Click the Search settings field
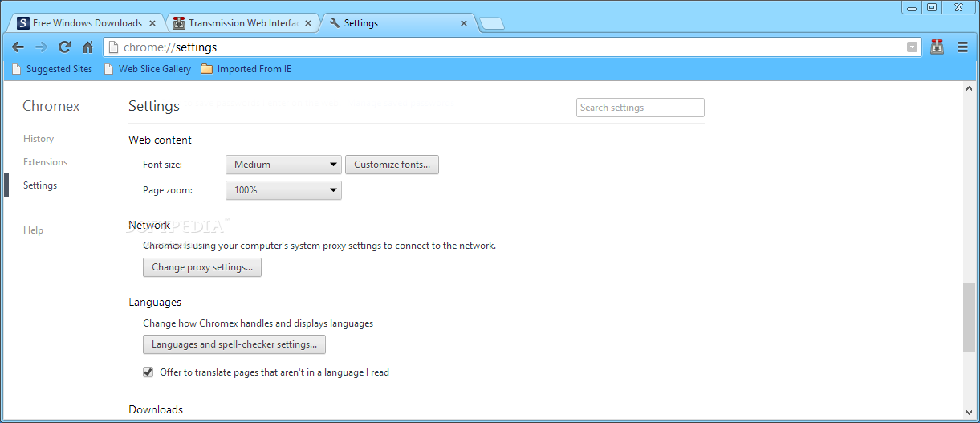 640,108
